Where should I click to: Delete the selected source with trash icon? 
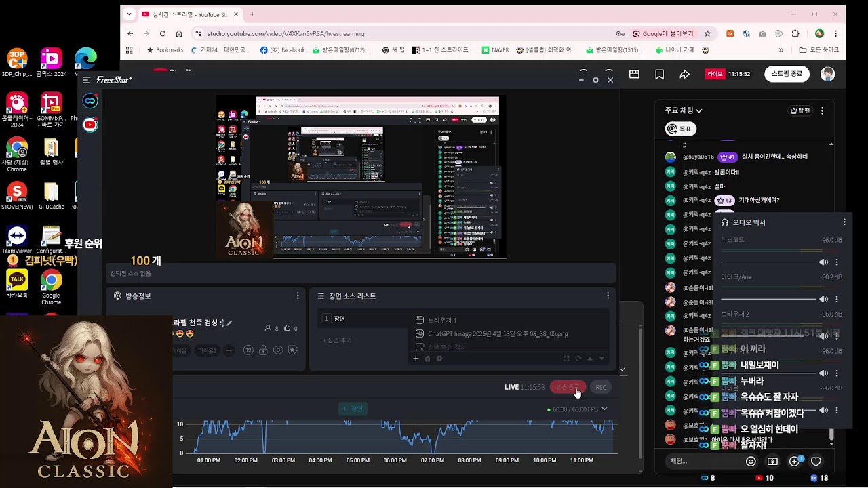(x=427, y=359)
